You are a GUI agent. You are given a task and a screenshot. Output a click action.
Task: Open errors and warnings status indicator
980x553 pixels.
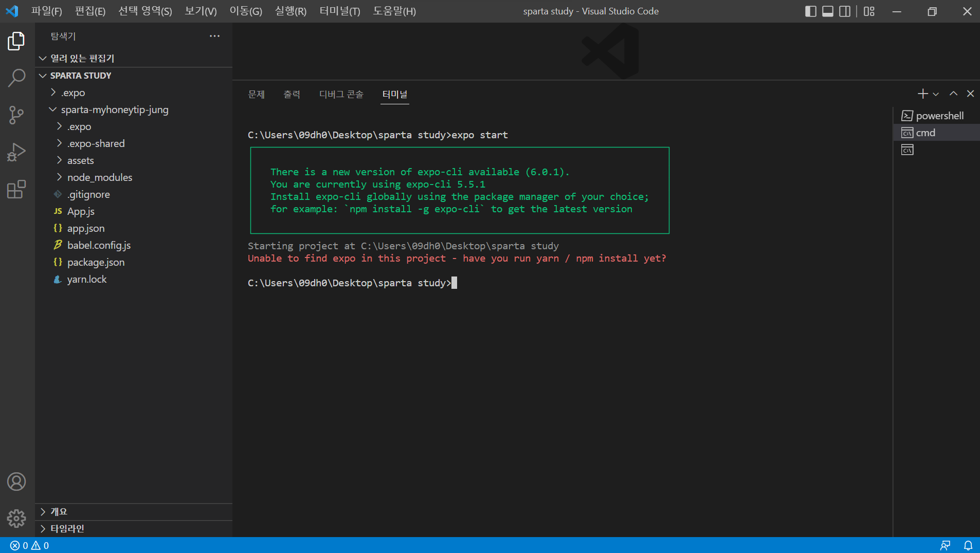click(x=30, y=545)
